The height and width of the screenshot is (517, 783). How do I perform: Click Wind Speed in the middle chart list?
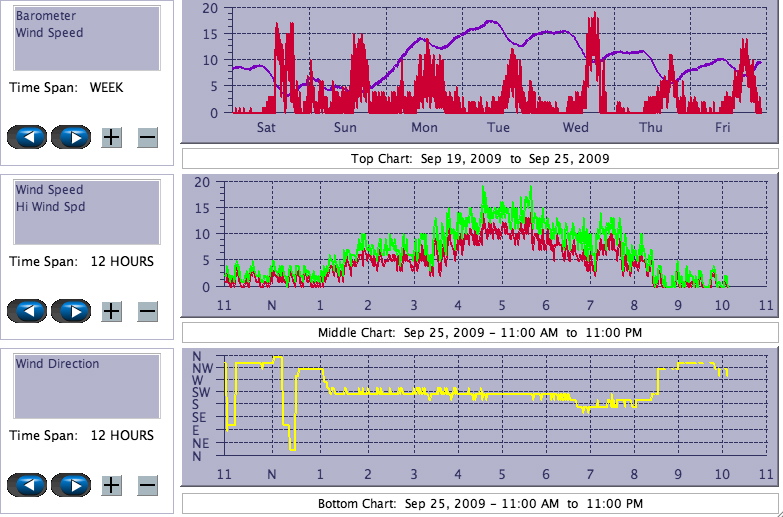49,190
